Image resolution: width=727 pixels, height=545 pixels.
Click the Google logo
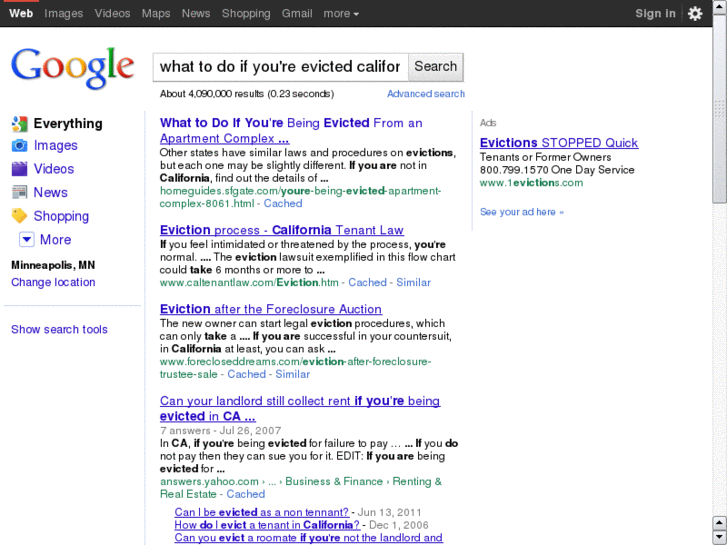coord(73,68)
